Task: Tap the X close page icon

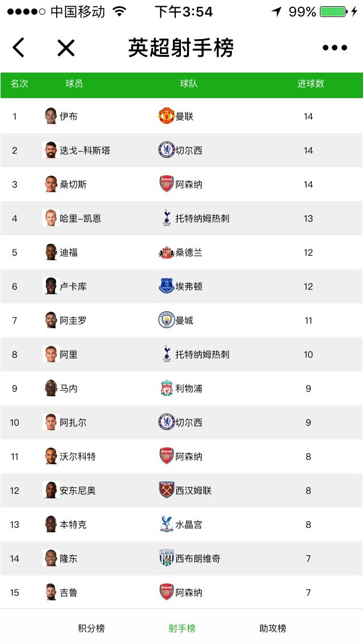Action: pos(66,48)
